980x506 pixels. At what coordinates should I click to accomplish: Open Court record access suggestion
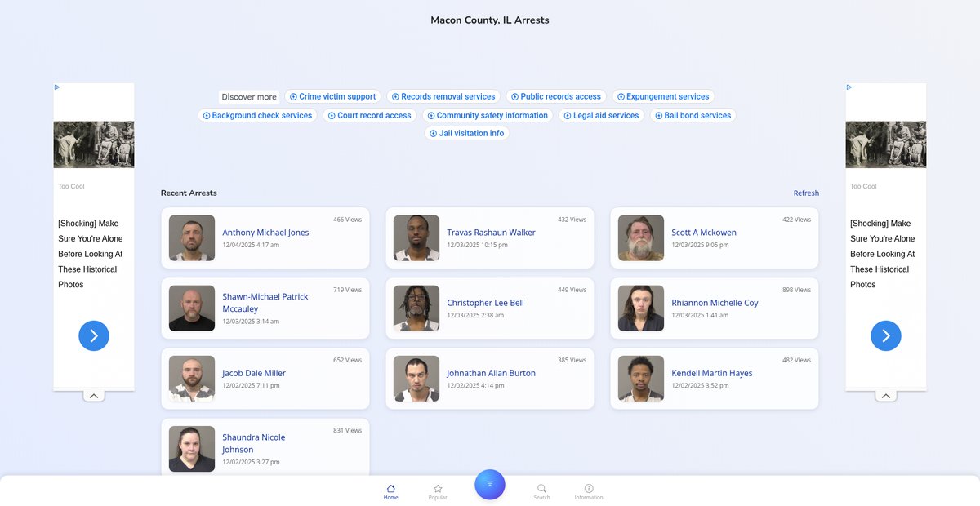(x=369, y=115)
